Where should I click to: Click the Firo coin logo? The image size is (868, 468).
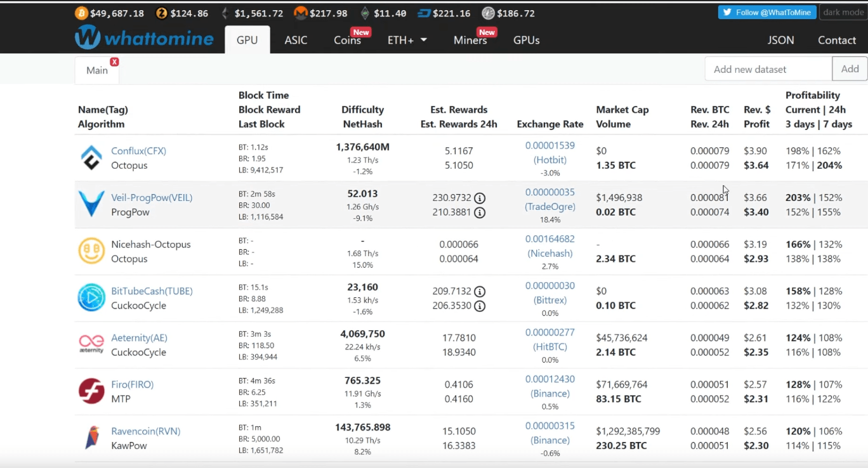(x=91, y=391)
